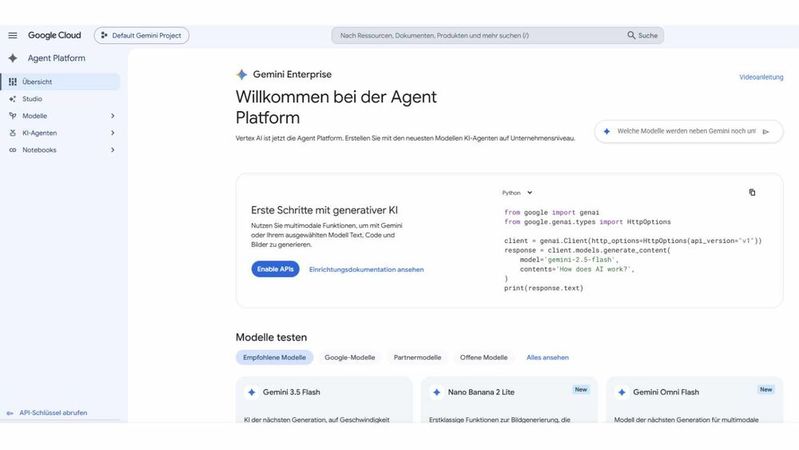This screenshot has width=799, height=450.
Task: Open Notebooks in the sidebar
Action: coord(61,150)
